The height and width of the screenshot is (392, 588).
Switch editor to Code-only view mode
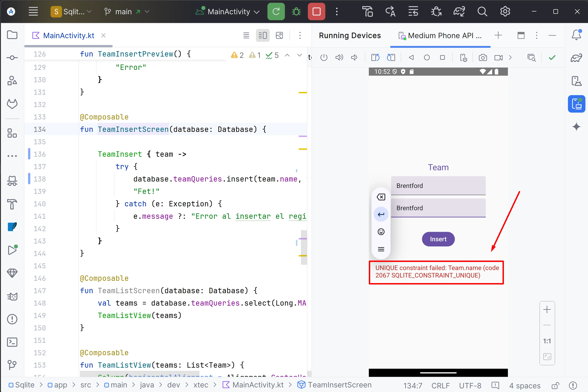tap(246, 36)
